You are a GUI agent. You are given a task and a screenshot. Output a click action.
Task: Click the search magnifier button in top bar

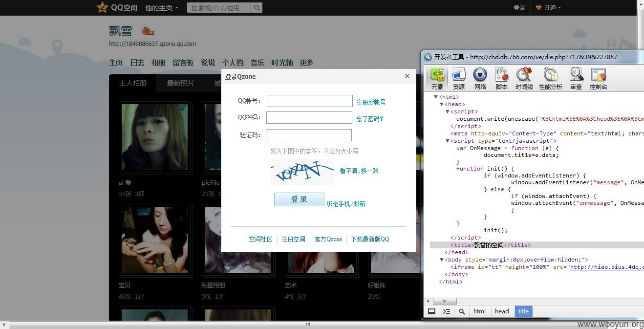[x=257, y=8]
